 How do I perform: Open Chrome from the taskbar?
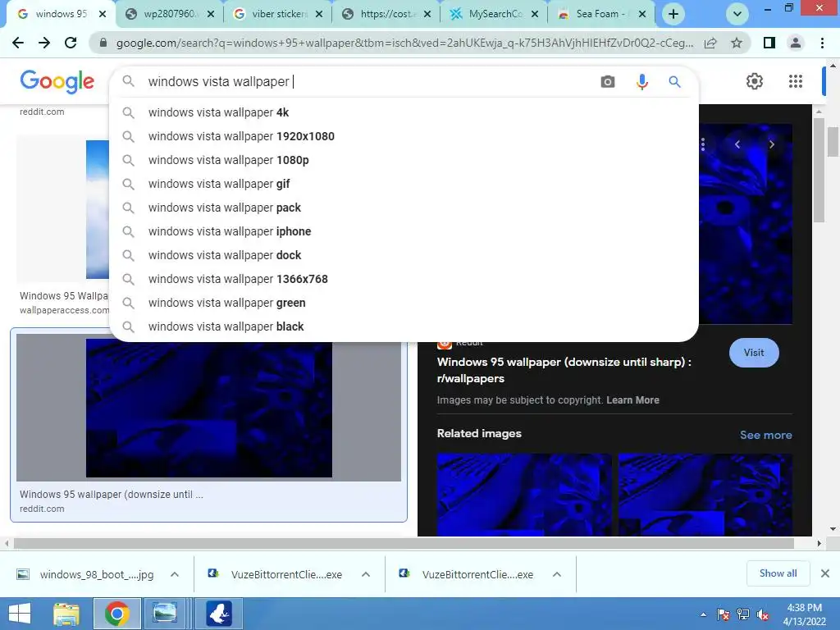pyautogui.click(x=116, y=614)
